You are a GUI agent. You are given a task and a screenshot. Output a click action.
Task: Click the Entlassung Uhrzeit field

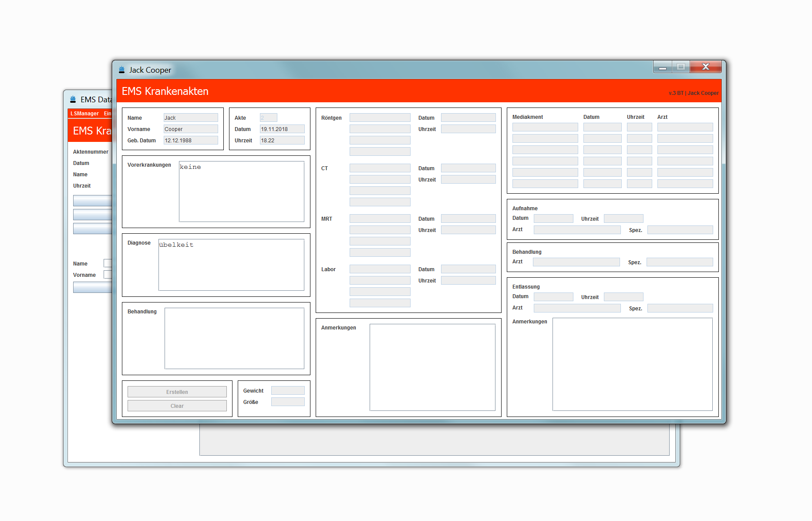click(x=623, y=297)
